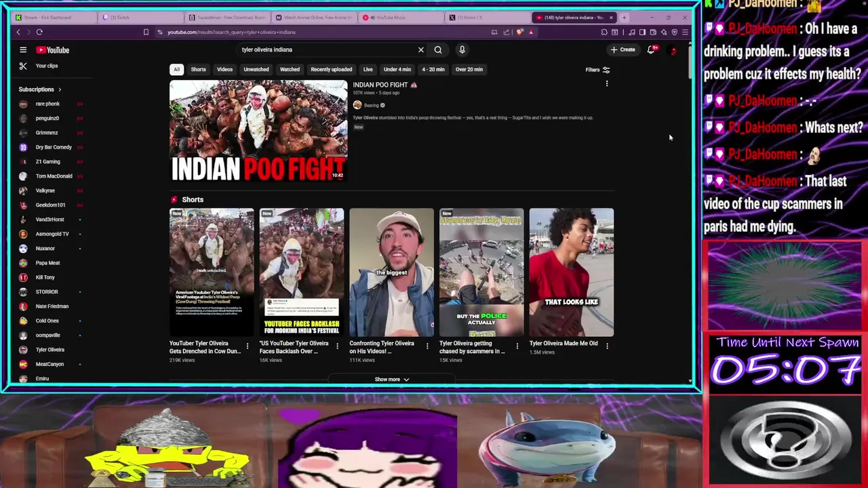Select the Videos filter chip
Screen dimensions: 868x488
pyautogui.click(x=224, y=69)
